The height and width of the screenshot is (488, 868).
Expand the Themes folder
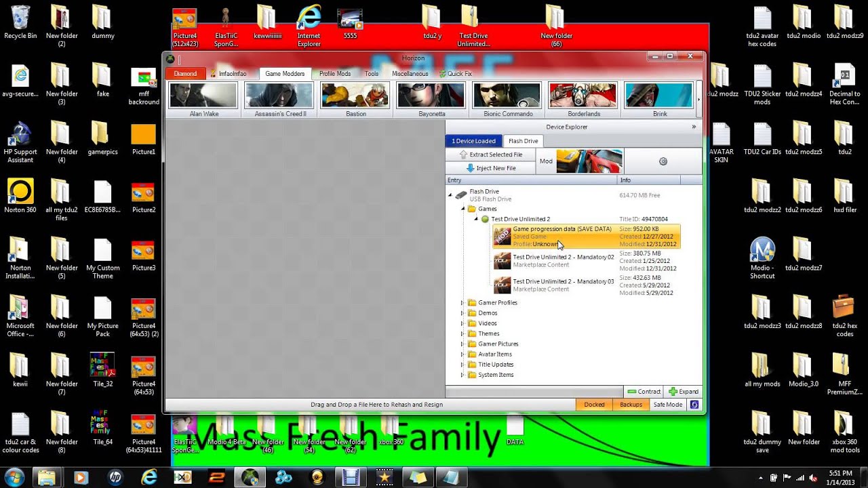pos(463,333)
